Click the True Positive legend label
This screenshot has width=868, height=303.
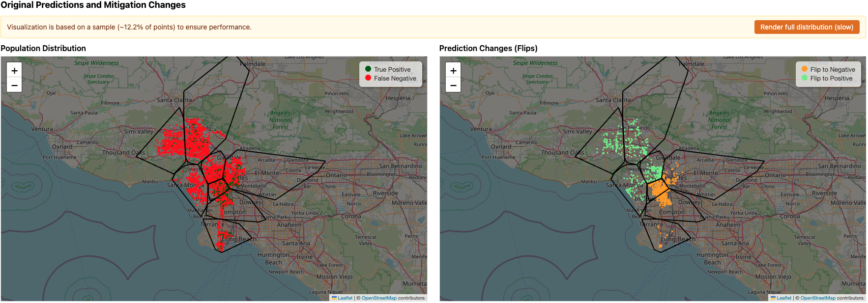point(392,69)
